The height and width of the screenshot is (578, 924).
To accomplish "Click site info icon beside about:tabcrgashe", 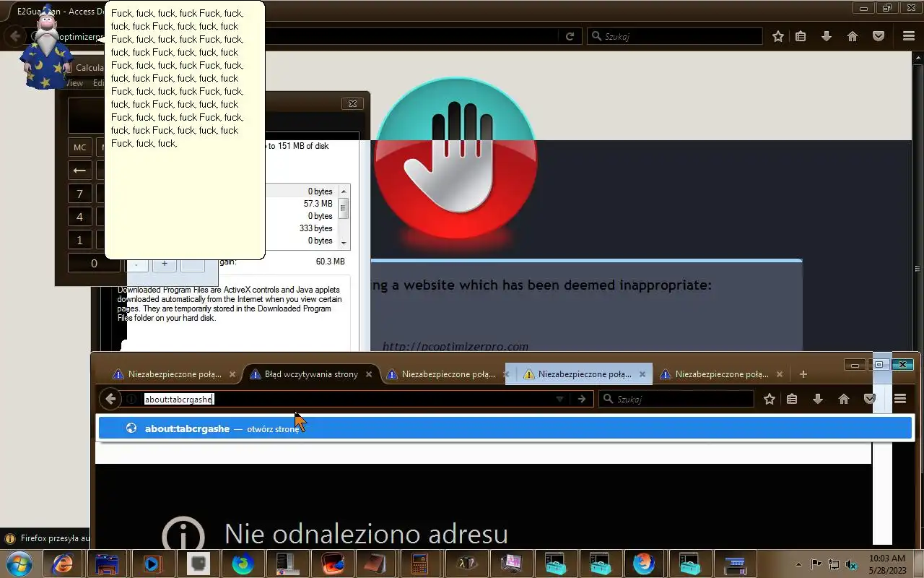I will pos(131,399).
